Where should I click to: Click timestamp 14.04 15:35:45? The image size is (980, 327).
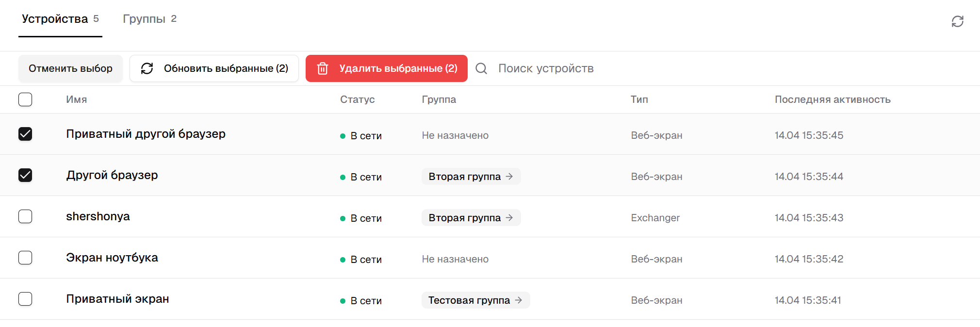pyautogui.click(x=809, y=135)
